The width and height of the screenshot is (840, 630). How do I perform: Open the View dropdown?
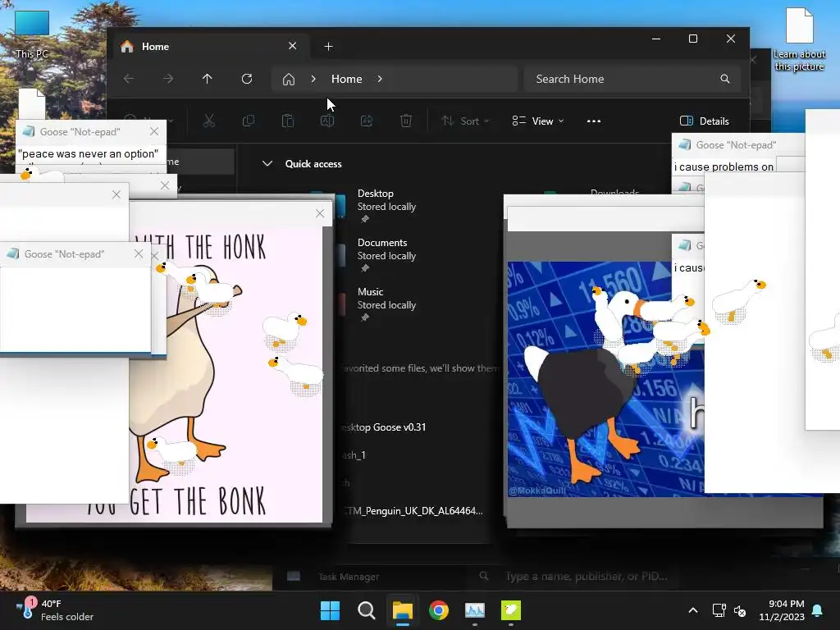coord(538,121)
